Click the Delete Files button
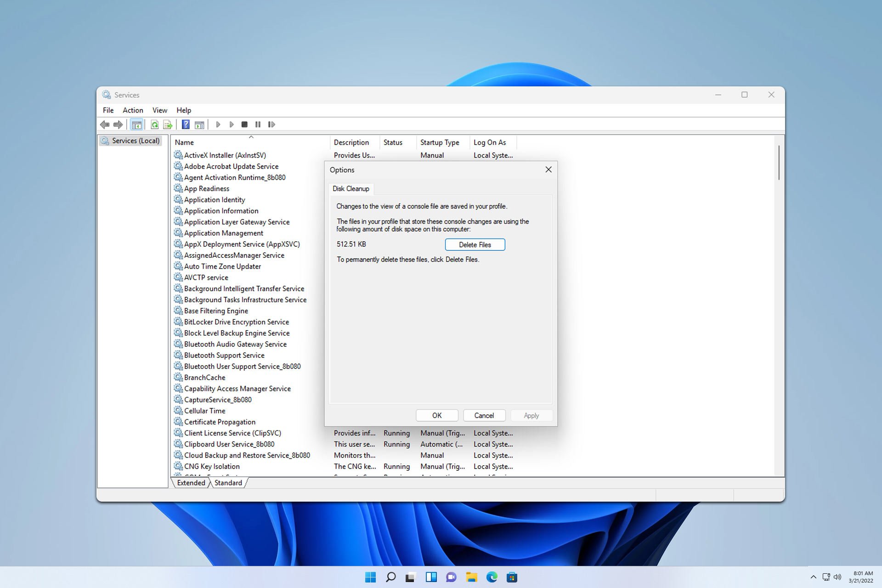The height and width of the screenshot is (588, 882). pos(475,244)
